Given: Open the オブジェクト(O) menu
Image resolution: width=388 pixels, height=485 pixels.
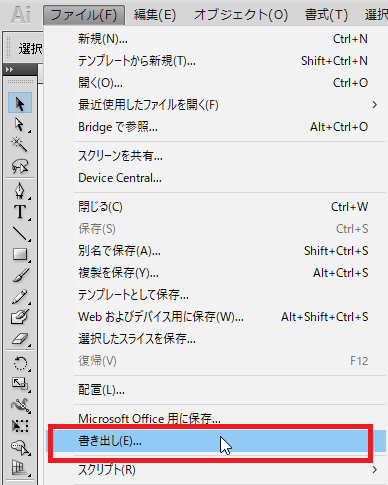Looking at the screenshot, I should tap(241, 15).
